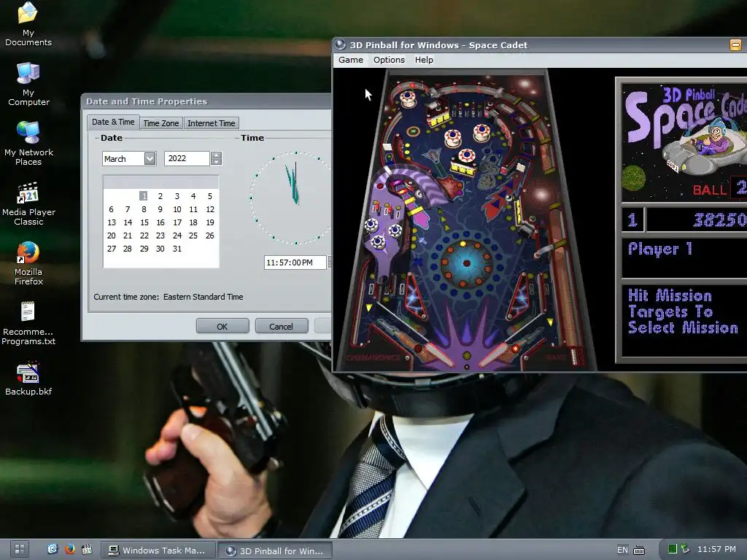
Task: Click the 11:57 PM tray clock
Action: pyautogui.click(x=716, y=549)
